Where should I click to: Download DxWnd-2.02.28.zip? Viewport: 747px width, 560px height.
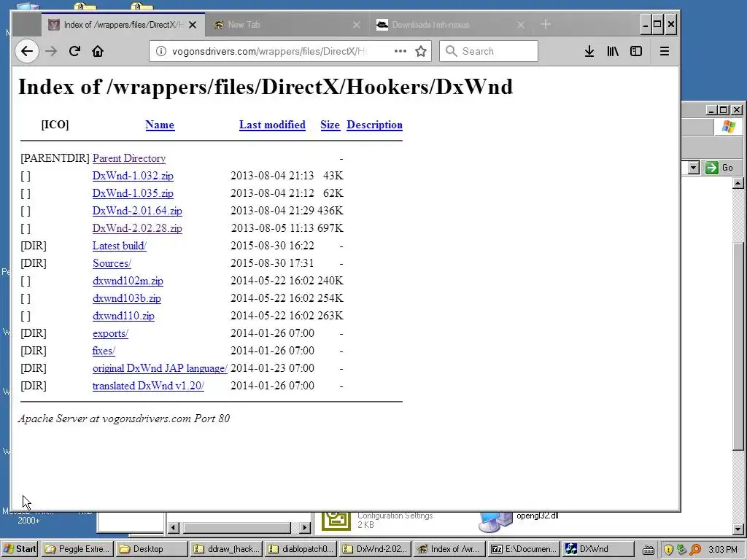pos(137,228)
